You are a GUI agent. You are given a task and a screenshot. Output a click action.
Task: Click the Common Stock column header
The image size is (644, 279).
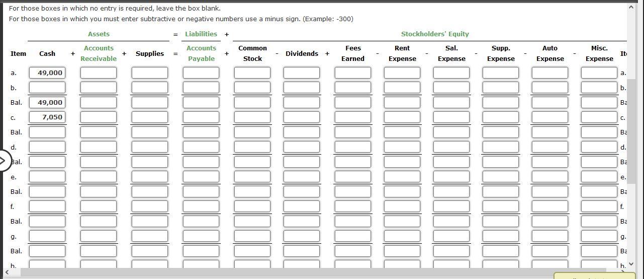pos(252,53)
